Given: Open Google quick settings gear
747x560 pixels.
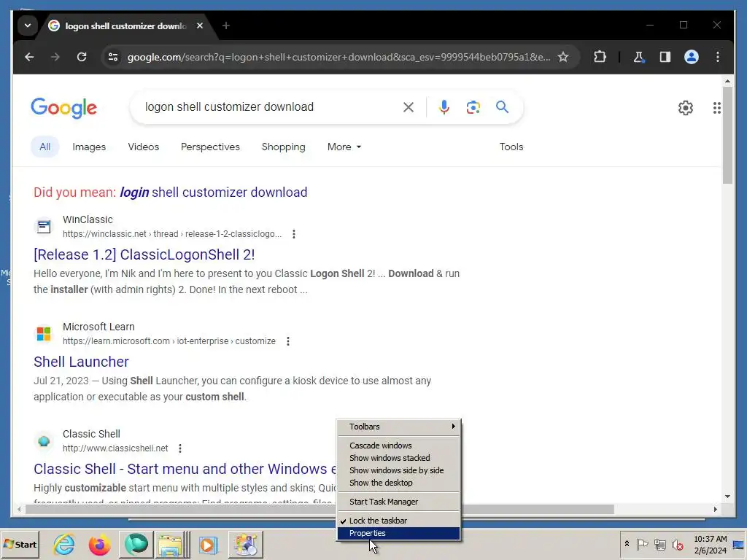Looking at the screenshot, I should coord(686,108).
